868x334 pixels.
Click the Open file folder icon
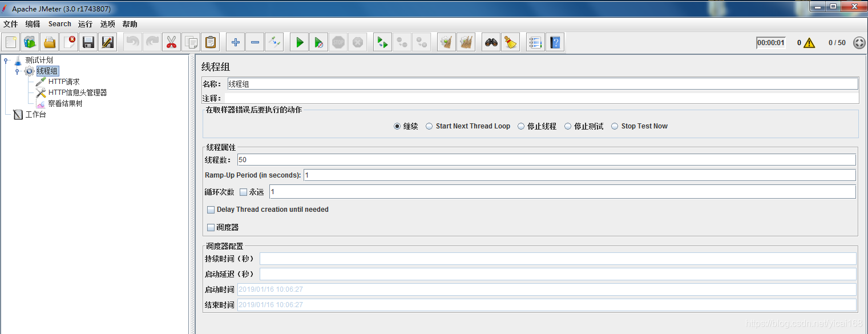[50, 42]
